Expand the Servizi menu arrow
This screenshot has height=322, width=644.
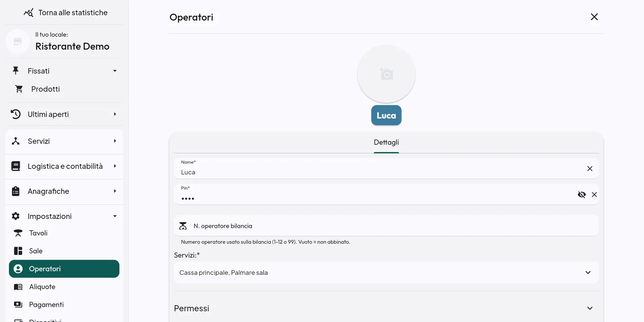point(115,141)
